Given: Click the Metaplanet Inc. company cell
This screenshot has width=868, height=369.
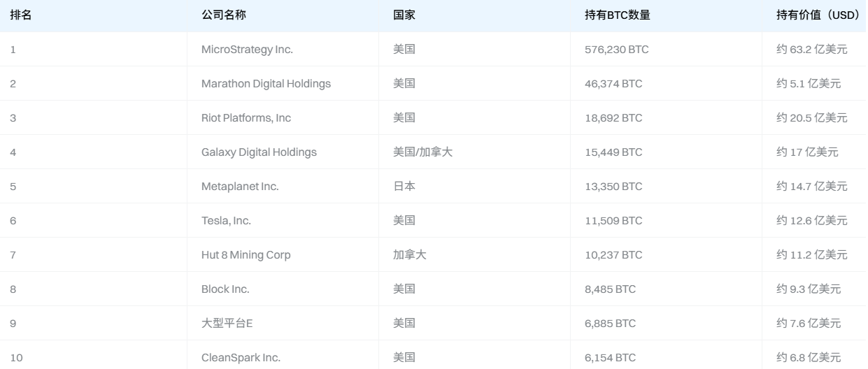Looking at the screenshot, I should coord(240,187).
